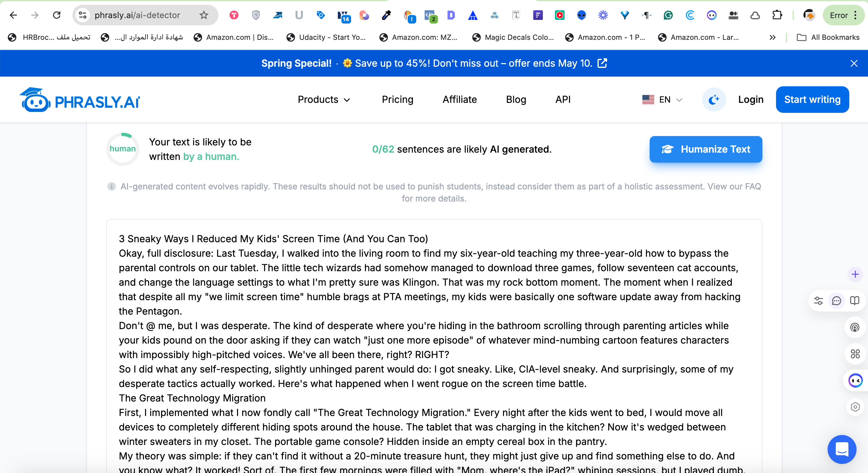Screen dimensions: 868x473
Task: Click the human score progress circle
Action: (x=123, y=149)
